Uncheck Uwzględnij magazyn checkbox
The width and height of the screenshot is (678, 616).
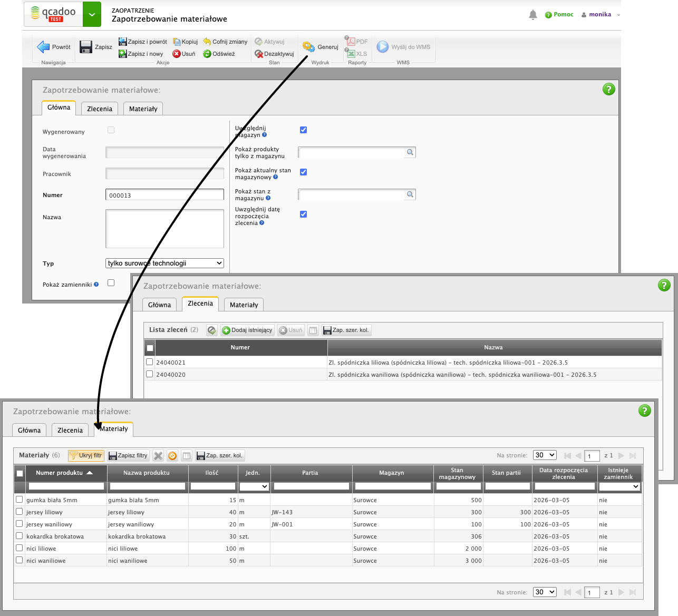point(303,130)
